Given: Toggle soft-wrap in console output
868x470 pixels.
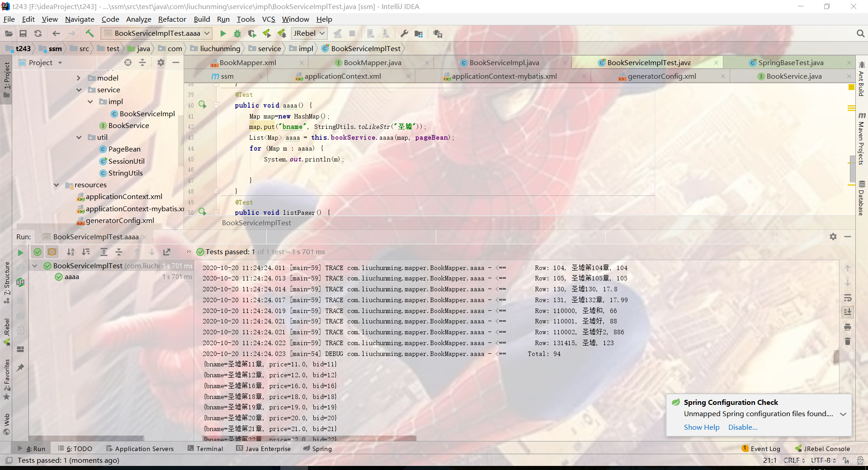Looking at the screenshot, I should [x=848, y=298].
